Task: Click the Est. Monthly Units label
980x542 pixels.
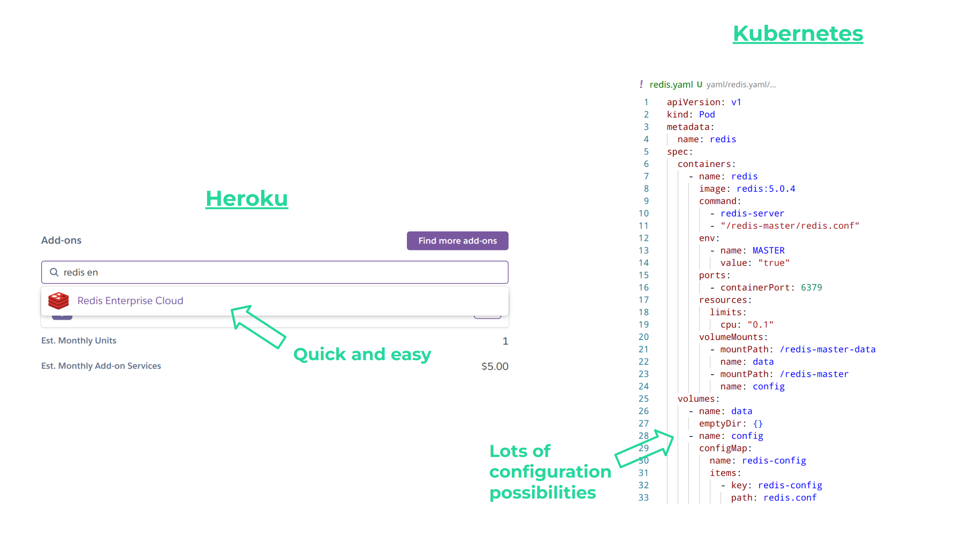Action: pyautogui.click(x=79, y=341)
